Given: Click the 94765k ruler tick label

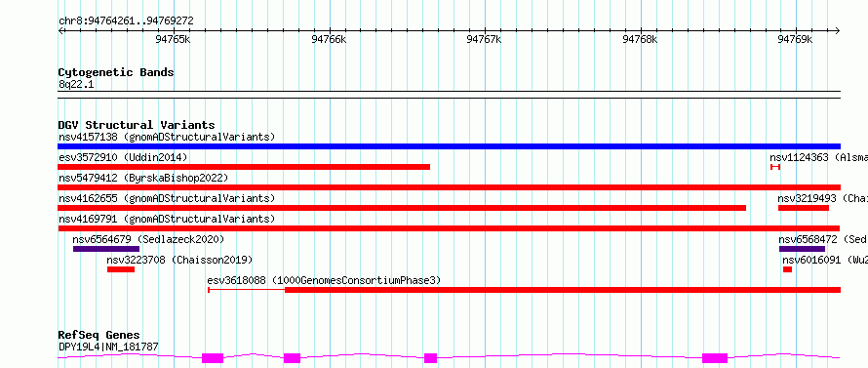Looking at the screenshot, I should tap(174, 39).
